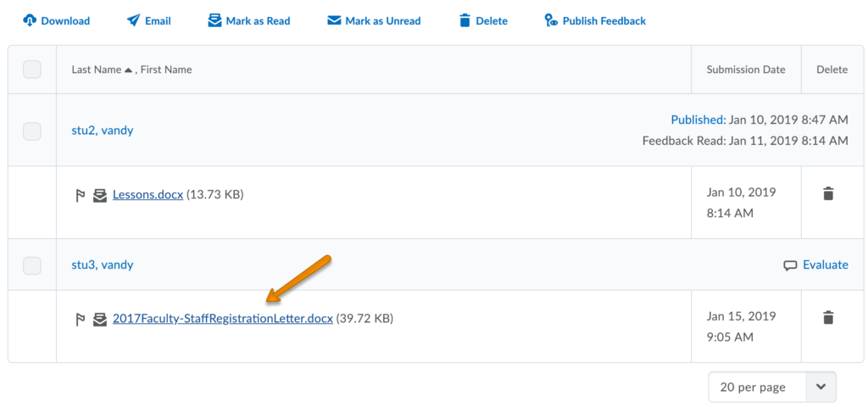Sort by Last Name column header
Image resolution: width=868 pixels, height=407 pixels.
[x=96, y=70]
